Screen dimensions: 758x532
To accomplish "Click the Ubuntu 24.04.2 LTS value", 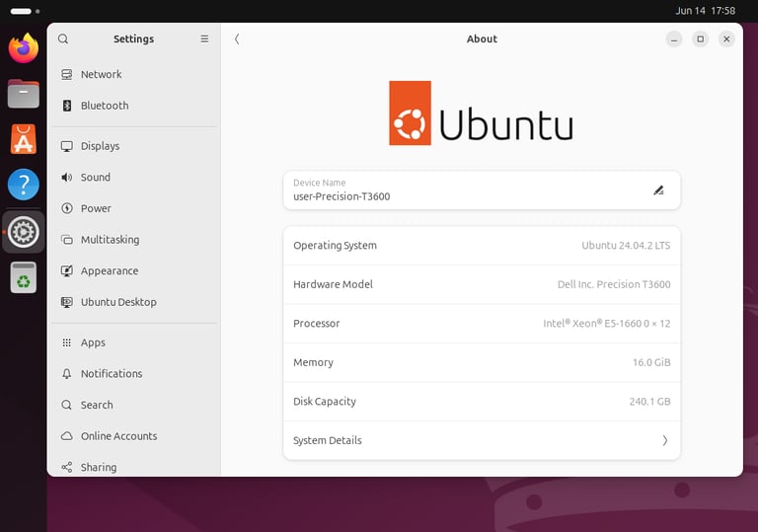I will (x=626, y=246).
